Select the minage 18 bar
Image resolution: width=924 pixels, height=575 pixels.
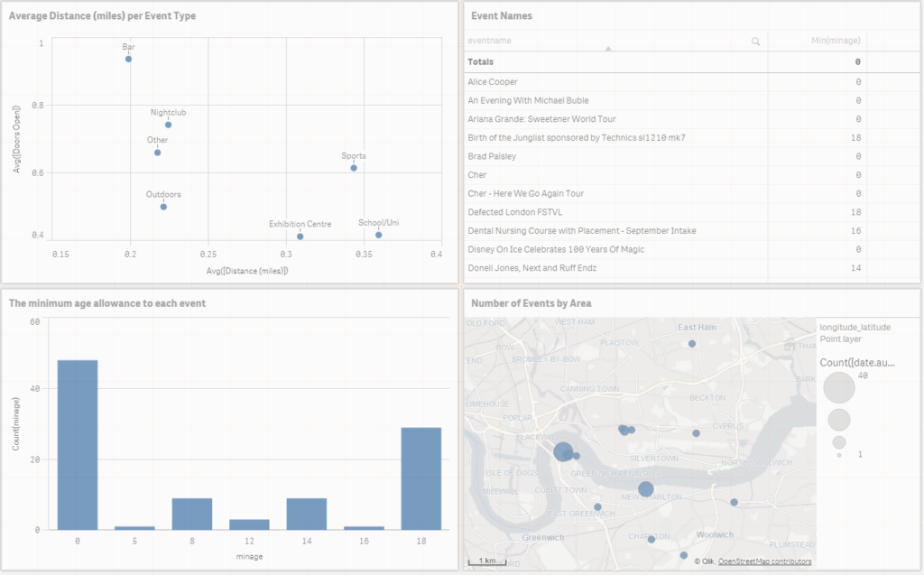[421, 479]
